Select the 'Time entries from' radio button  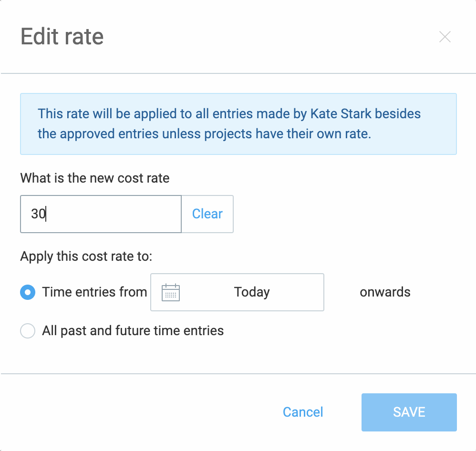tap(28, 292)
